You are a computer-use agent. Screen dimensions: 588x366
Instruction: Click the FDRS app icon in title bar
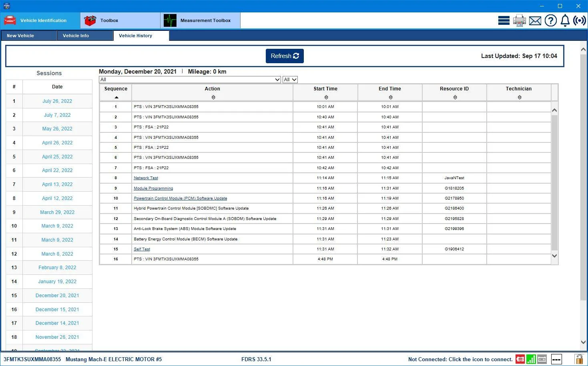(x=6, y=6)
